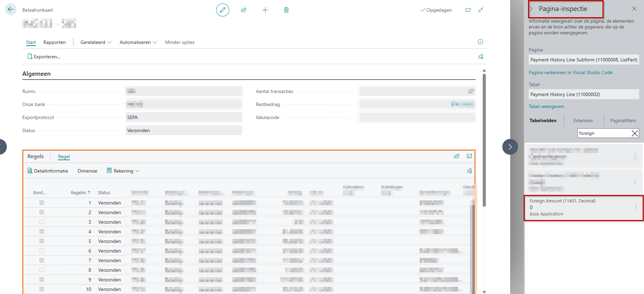The height and width of the screenshot is (294, 644).
Task: Open the Rapporten menu tab
Action: click(54, 42)
